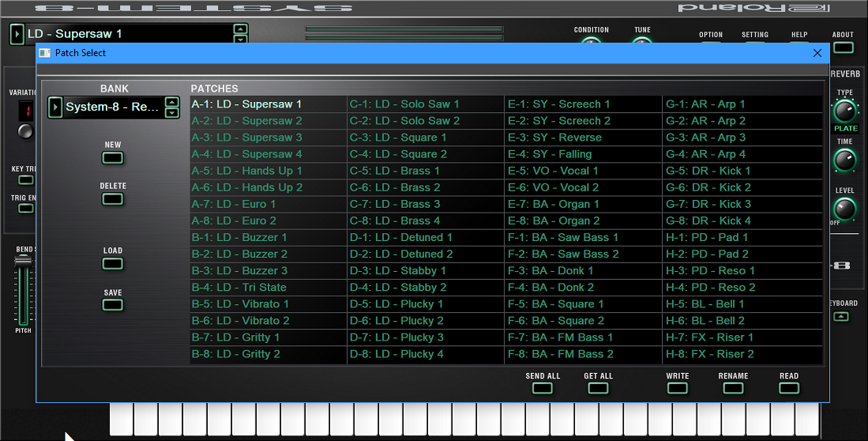Open the bank selector dropdown arrow
This screenshot has height=441, width=868.
[x=55, y=107]
